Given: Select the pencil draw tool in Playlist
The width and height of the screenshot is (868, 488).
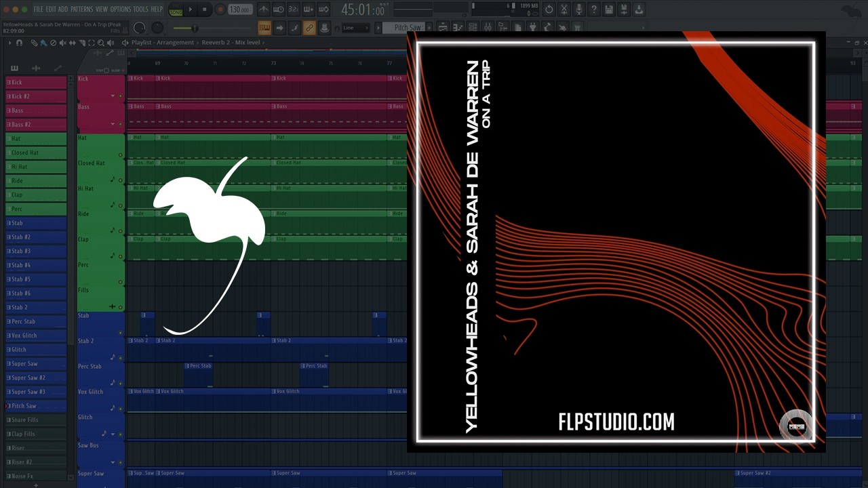Looking at the screenshot, I should click(34, 43).
